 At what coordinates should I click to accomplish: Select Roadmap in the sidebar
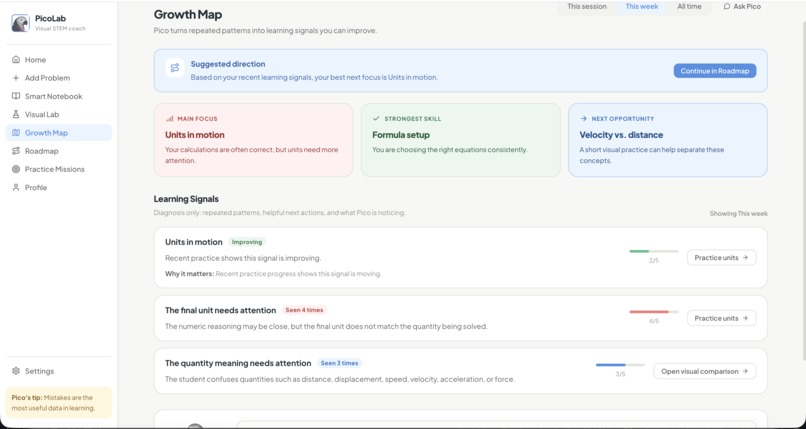[x=59, y=151]
